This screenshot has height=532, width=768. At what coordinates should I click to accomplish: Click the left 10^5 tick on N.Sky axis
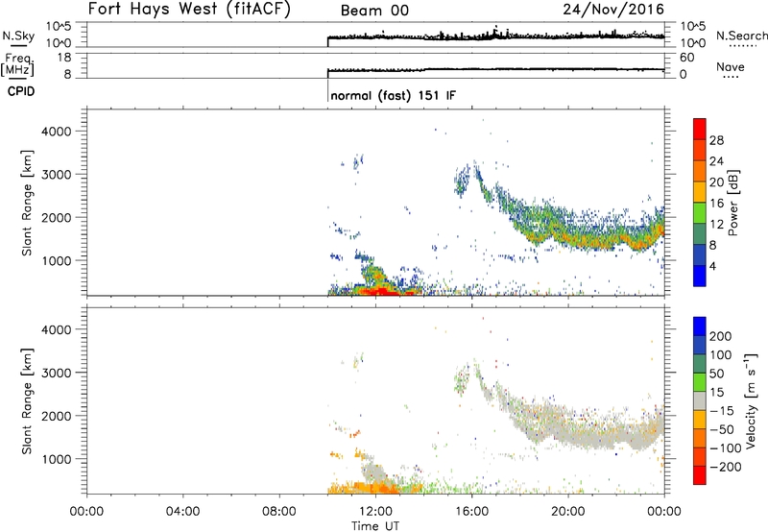tap(59, 26)
